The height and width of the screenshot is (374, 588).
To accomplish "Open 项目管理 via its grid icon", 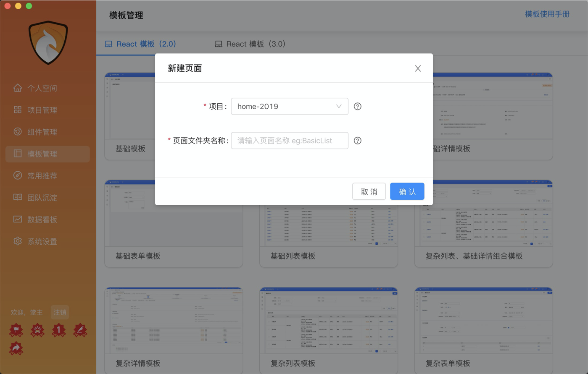I will pos(18,110).
